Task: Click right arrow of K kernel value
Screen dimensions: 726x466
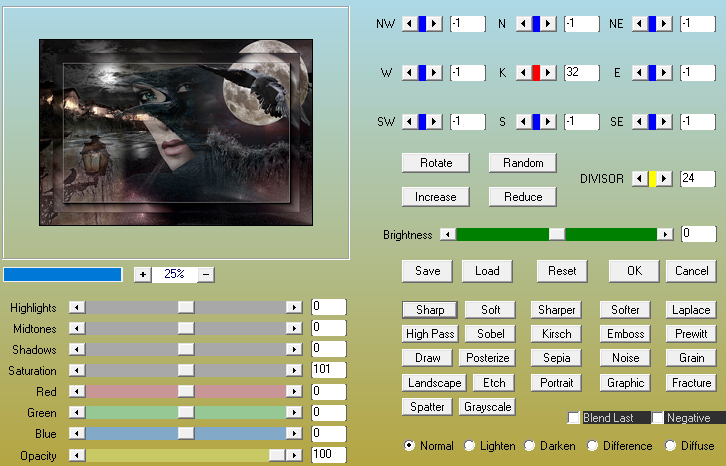Action: click(x=550, y=72)
